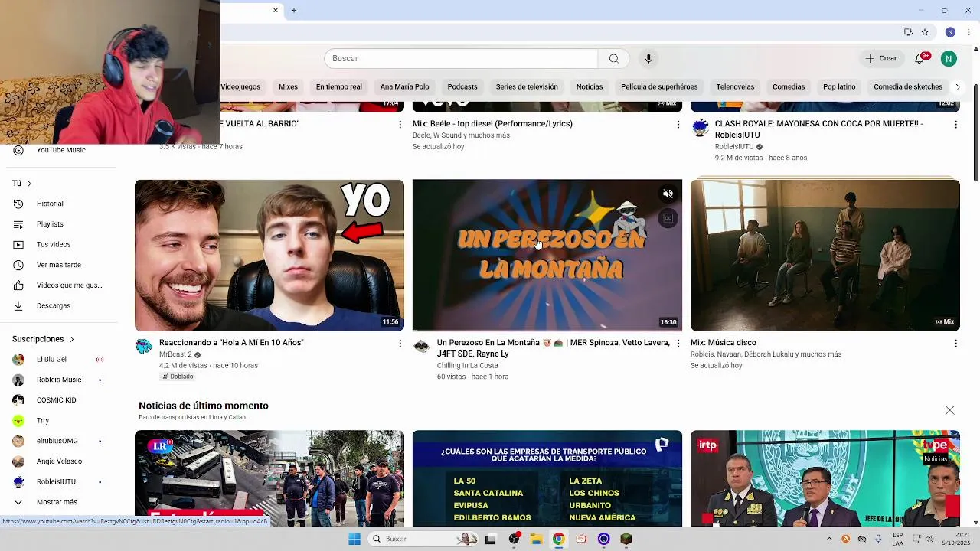Open a new browser tab
Image resolution: width=980 pixels, height=551 pixels.
pos(293,10)
